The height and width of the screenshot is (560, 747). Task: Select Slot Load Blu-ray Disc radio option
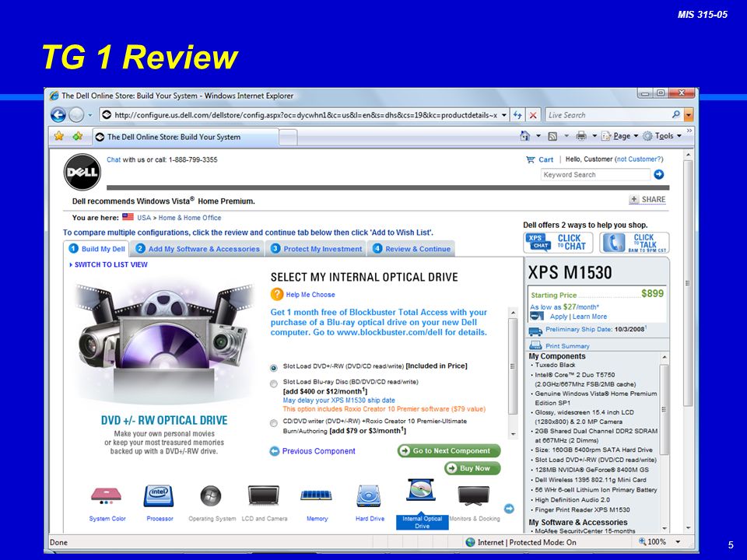pyautogui.click(x=273, y=383)
